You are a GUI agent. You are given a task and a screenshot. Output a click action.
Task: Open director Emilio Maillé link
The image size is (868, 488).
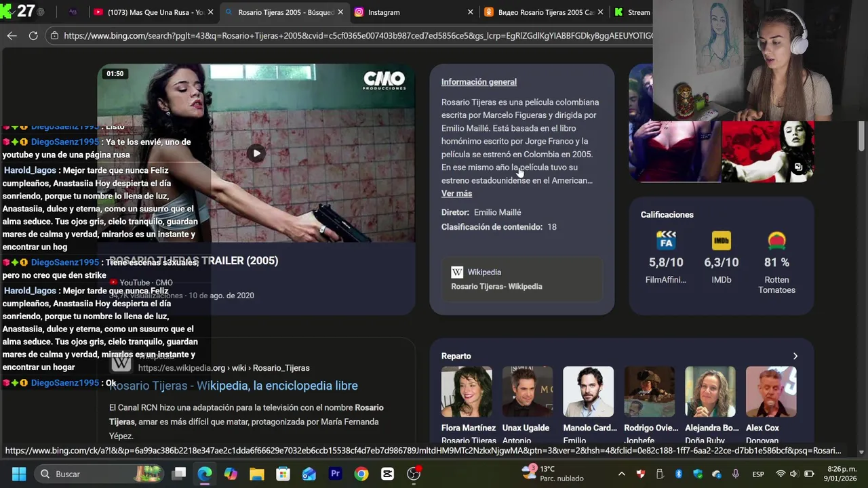tap(497, 213)
